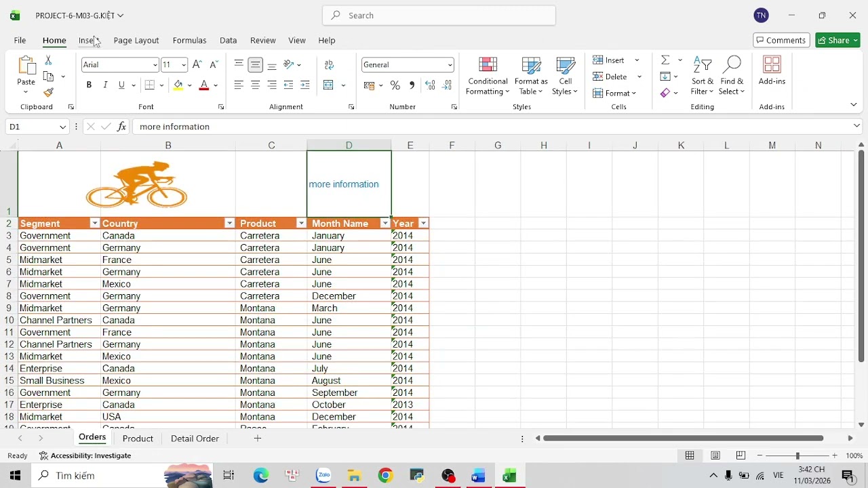Toggle Align Right horizontal alignment
868x488 pixels.
coord(272,85)
